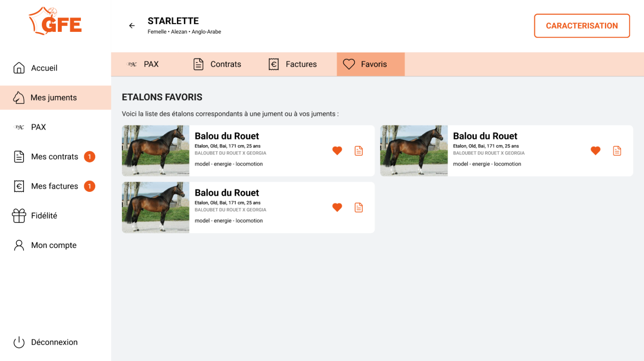Open Mon compte profile page
644x361 pixels.
pos(54,245)
